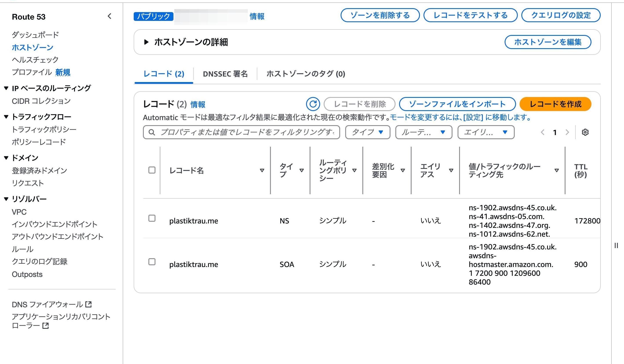The height and width of the screenshot is (364, 624).
Task: Open the ルーティング policy filter dropdown
Action: click(x=423, y=132)
